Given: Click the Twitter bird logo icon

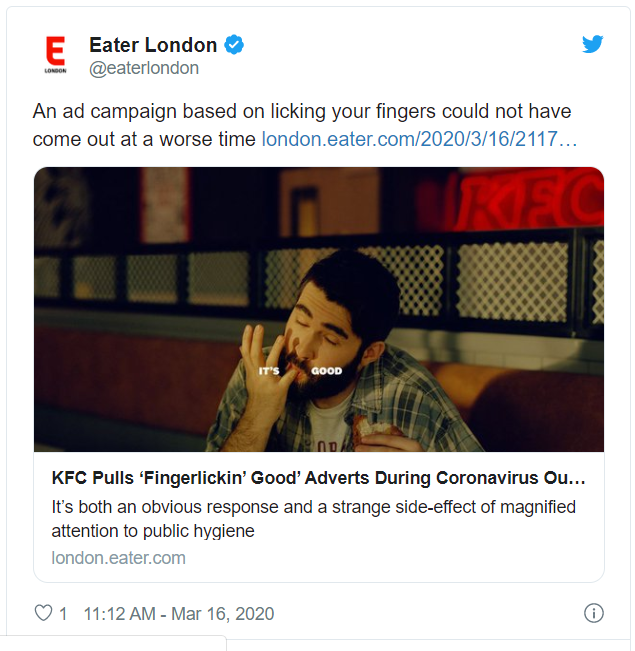Looking at the screenshot, I should (593, 44).
